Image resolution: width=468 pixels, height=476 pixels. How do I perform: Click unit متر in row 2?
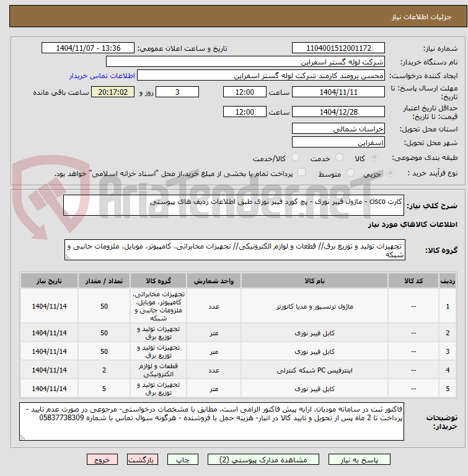(214, 333)
